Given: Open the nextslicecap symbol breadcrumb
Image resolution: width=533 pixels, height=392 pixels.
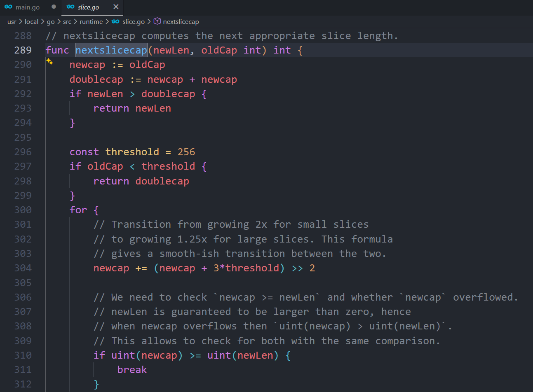Looking at the screenshot, I should (181, 22).
